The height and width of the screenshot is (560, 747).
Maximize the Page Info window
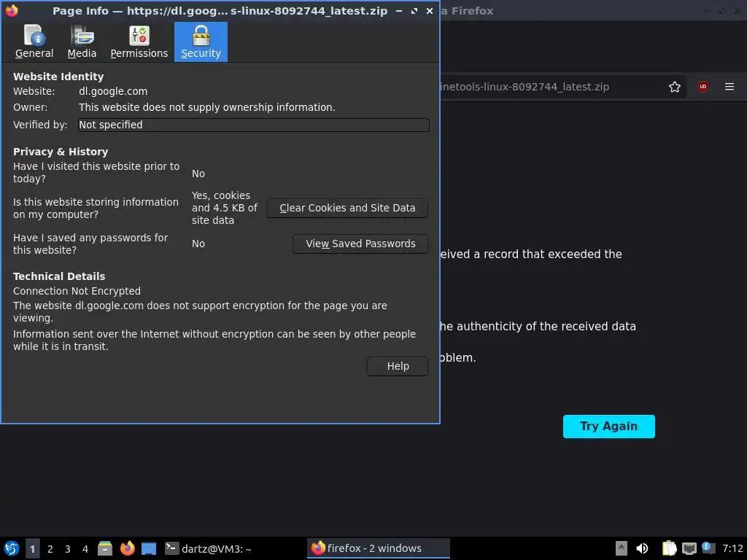pos(414,10)
